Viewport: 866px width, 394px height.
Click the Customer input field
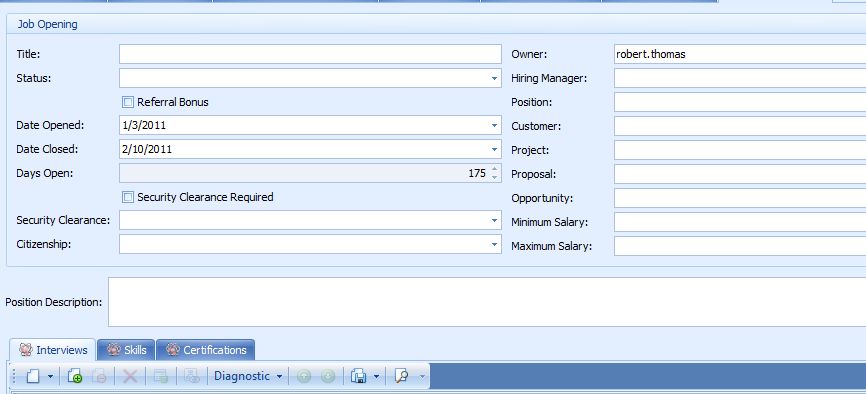740,126
